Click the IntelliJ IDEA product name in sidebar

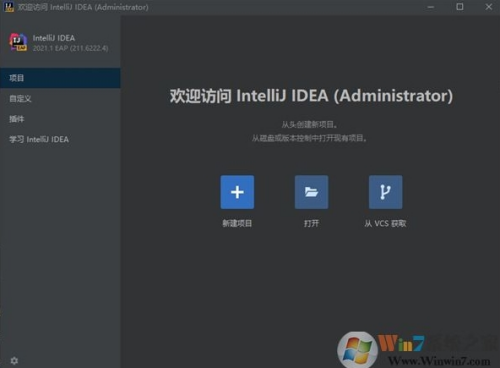tap(54, 38)
